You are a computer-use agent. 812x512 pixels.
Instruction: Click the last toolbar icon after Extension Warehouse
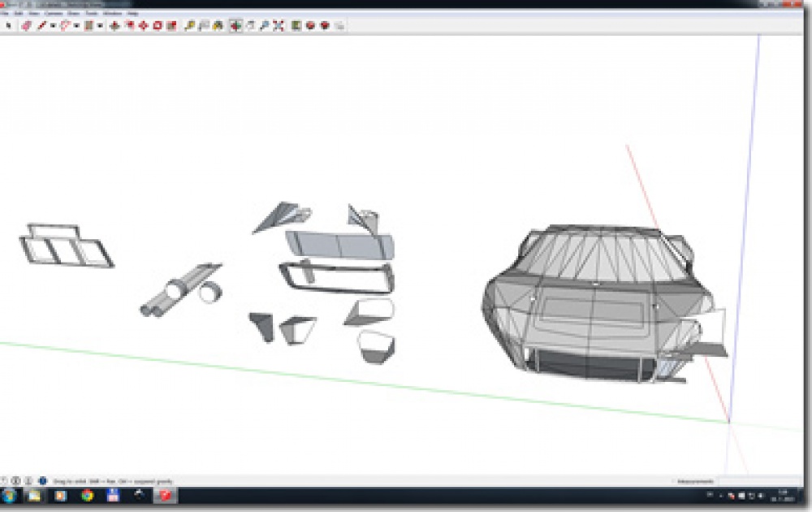339,25
